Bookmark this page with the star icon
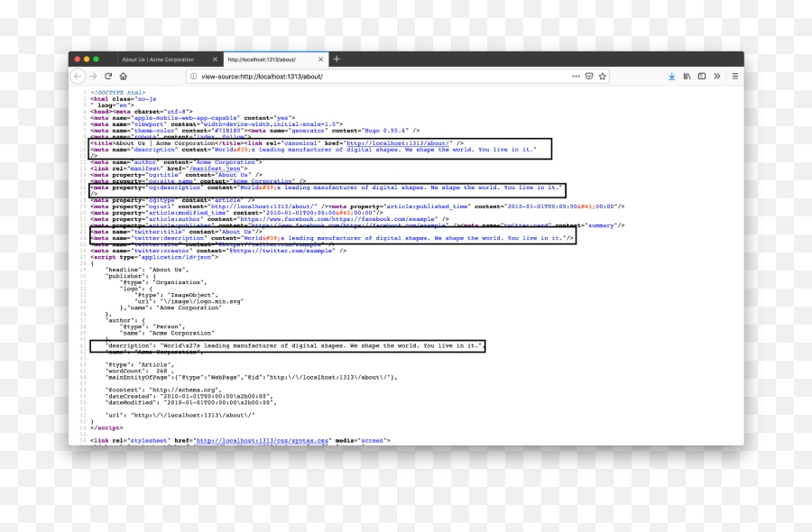This screenshot has height=532, width=812. click(603, 76)
